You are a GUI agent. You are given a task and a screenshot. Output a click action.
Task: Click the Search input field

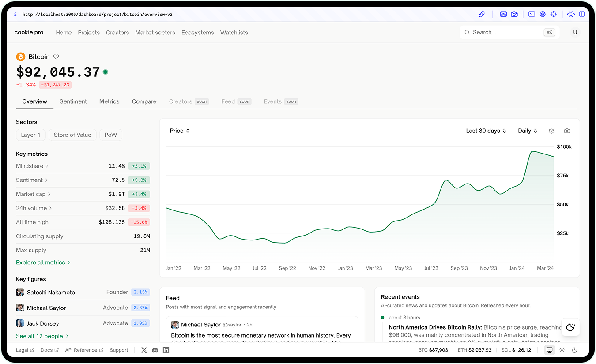pos(509,32)
